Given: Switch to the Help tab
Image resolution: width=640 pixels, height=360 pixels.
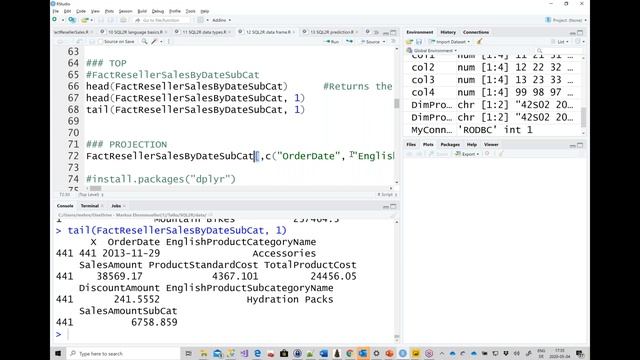Looking at the screenshot, I should (x=471, y=144).
